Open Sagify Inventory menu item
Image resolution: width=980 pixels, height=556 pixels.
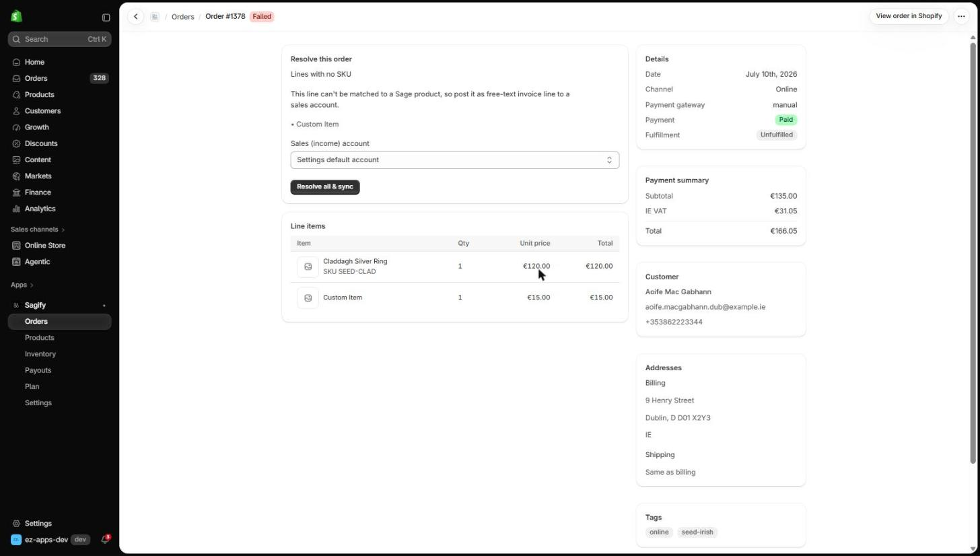pos(40,354)
